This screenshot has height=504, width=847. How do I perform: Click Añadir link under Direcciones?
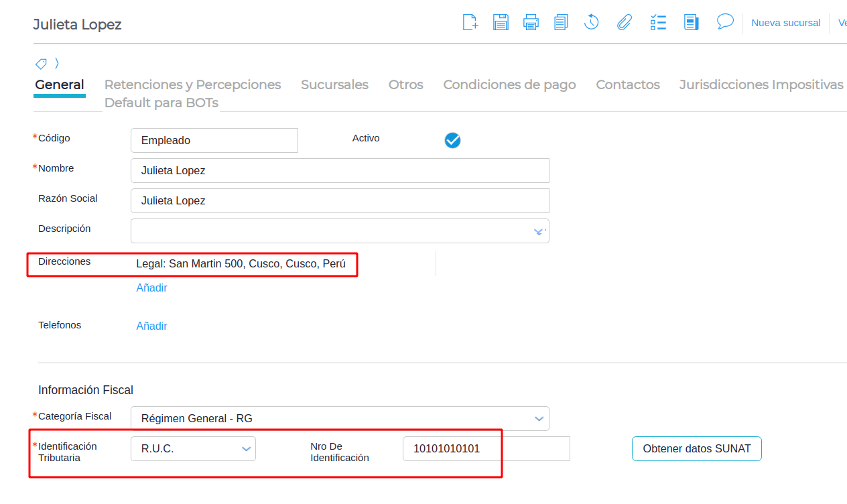pos(151,288)
